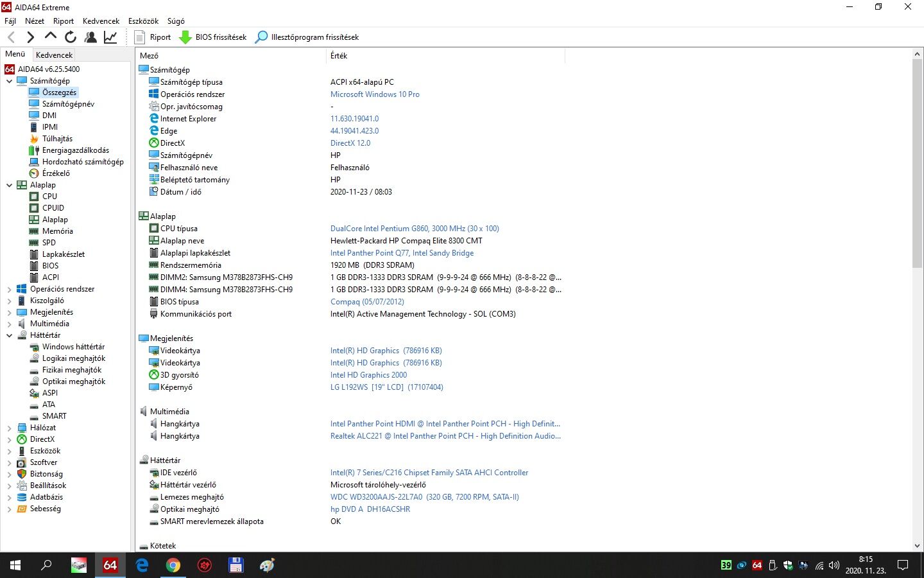Open LG L192WS monitor link
The height and width of the screenshot is (578, 924).
(387, 387)
